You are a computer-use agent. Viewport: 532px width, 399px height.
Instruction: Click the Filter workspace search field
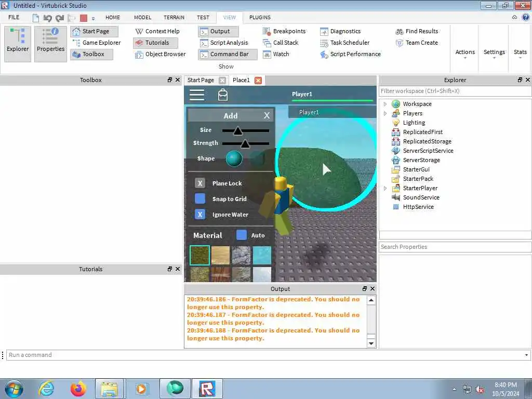coord(455,91)
